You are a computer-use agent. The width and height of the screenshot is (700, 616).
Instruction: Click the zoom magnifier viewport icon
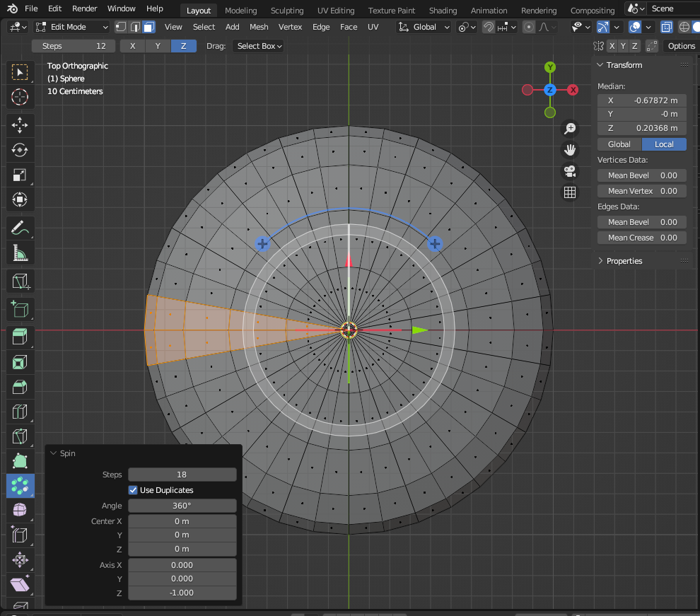(x=570, y=128)
